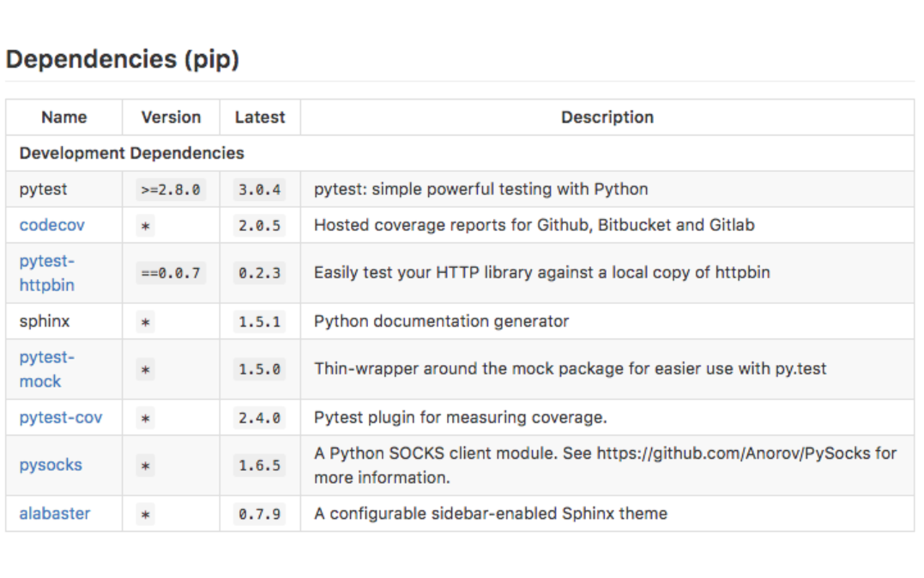Click the 1.6.5 latest version
Image resolution: width=924 pixels, height=578 pixels.
point(260,466)
